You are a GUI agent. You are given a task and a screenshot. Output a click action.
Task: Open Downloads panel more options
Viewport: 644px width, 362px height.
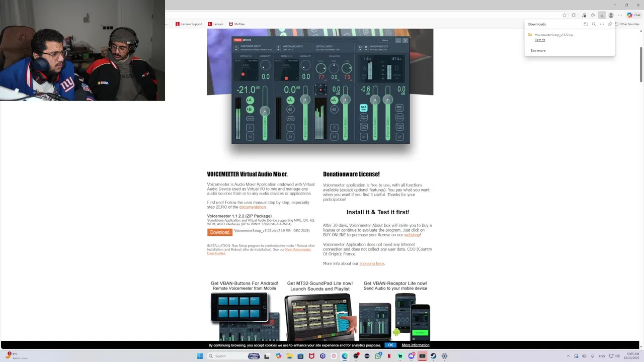[x=602, y=24]
